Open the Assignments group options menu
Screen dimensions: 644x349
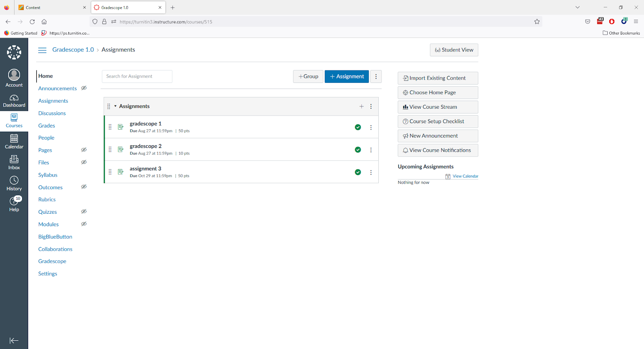click(371, 106)
